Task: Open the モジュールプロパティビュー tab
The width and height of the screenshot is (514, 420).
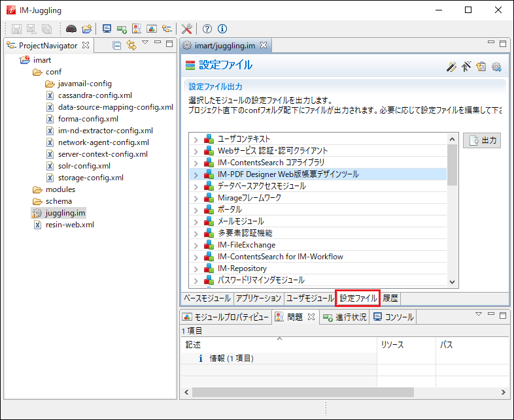Action: click(226, 317)
